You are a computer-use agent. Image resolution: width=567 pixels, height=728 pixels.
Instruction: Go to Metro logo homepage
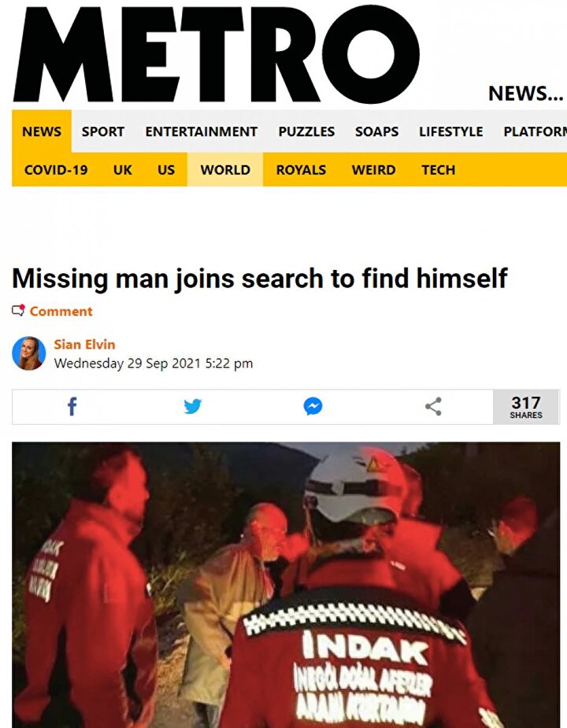pos(217,55)
